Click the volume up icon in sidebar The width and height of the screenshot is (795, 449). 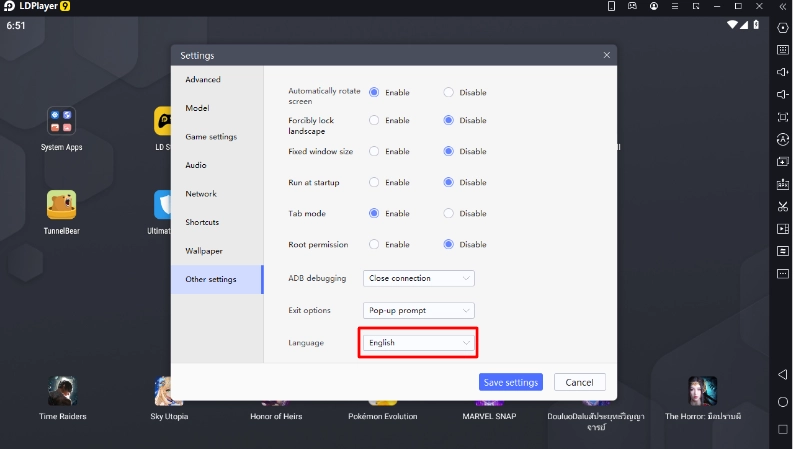pyautogui.click(x=783, y=72)
